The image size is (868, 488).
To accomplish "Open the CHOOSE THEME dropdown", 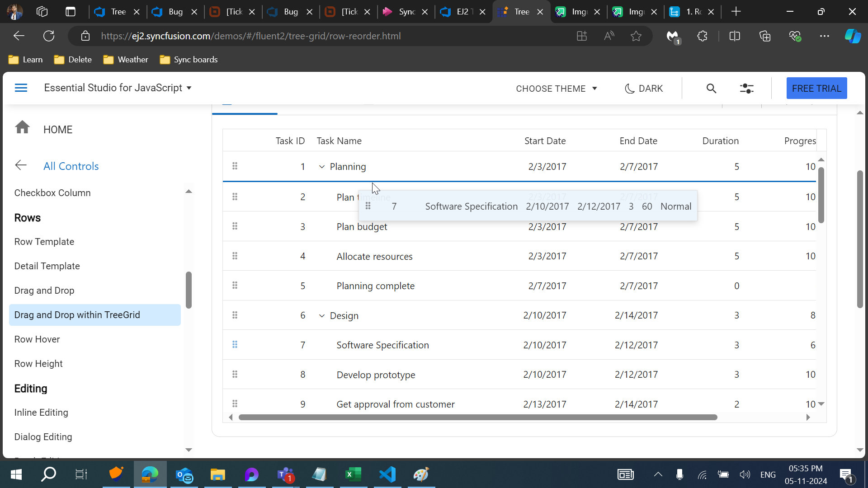I will (556, 89).
